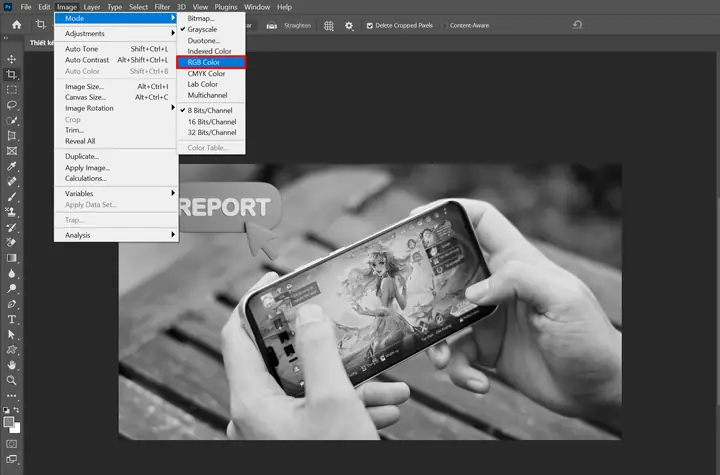Select the Crop tool in toolbar
720x475 pixels.
click(x=11, y=74)
